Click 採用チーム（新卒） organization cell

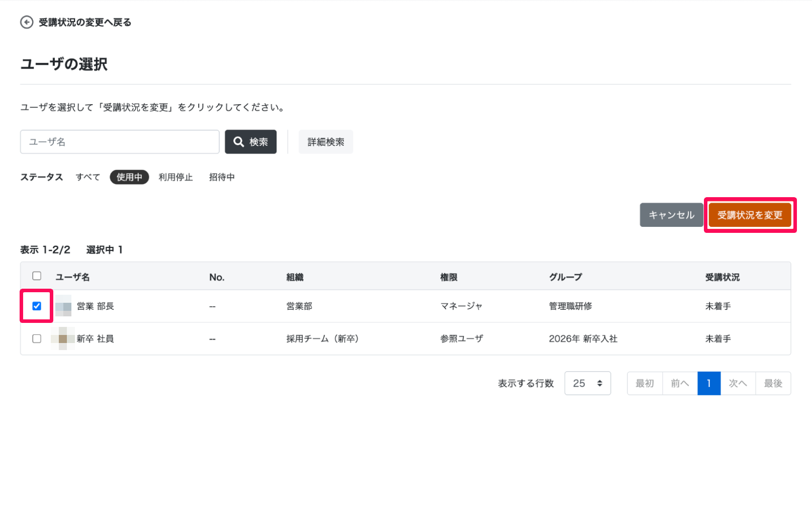tap(323, 339)
